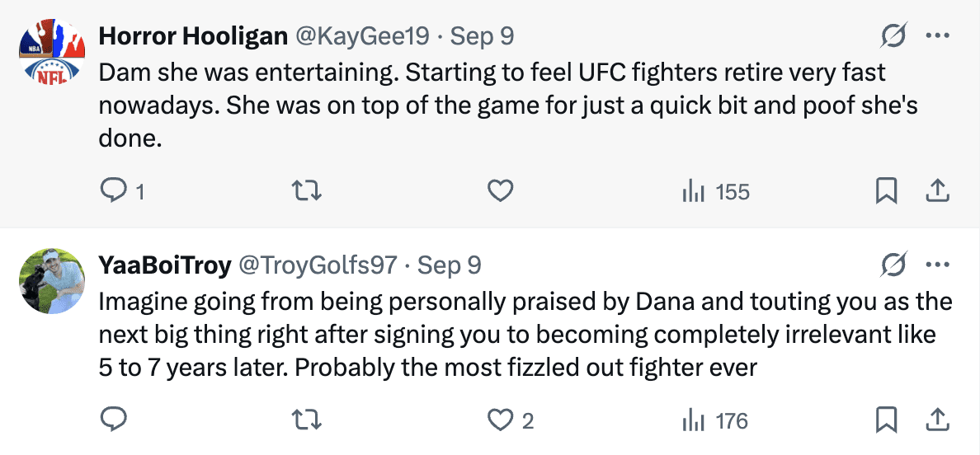Image resolution: width=980 pixels, height=455 pixels.
Task: Bookmark YaaBoiTroy's post
Action: [885, 420]
